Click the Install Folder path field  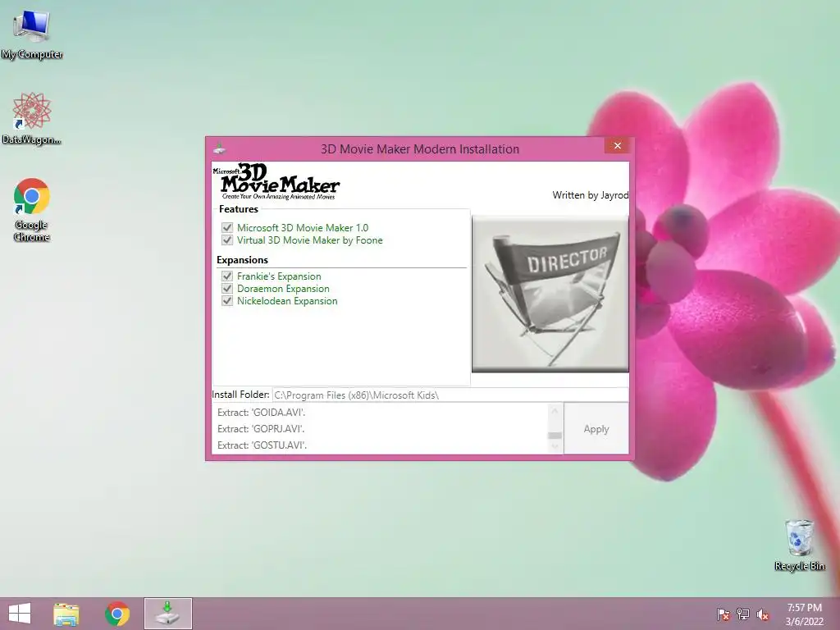coord(450,395)
